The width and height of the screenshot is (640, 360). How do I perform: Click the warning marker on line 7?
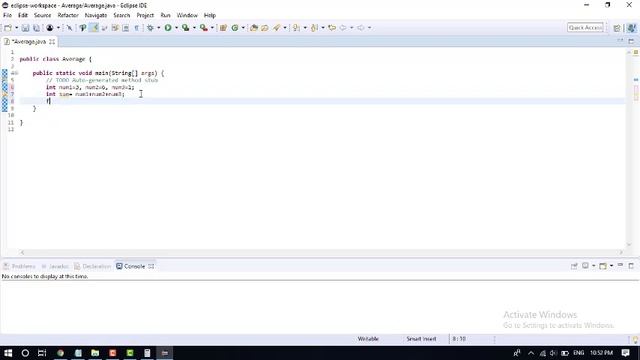4,94
